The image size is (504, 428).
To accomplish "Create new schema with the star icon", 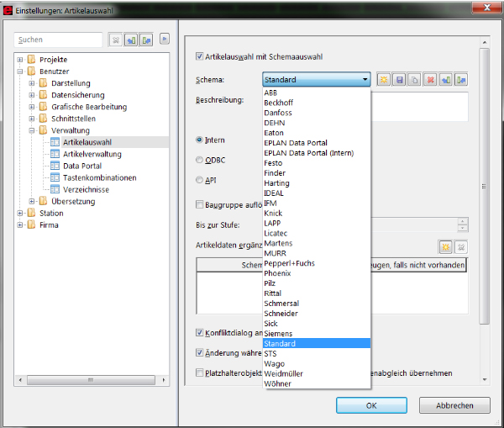I will click(384, 80).
